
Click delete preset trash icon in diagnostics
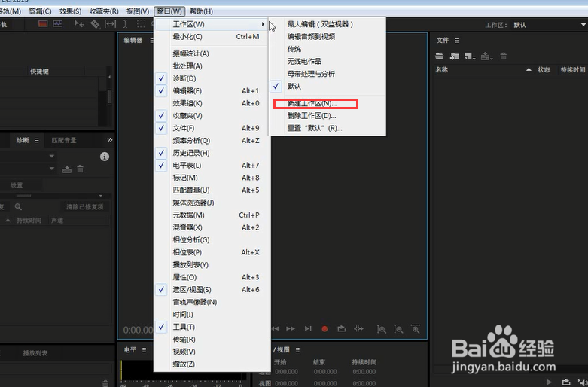click(80, 169)
